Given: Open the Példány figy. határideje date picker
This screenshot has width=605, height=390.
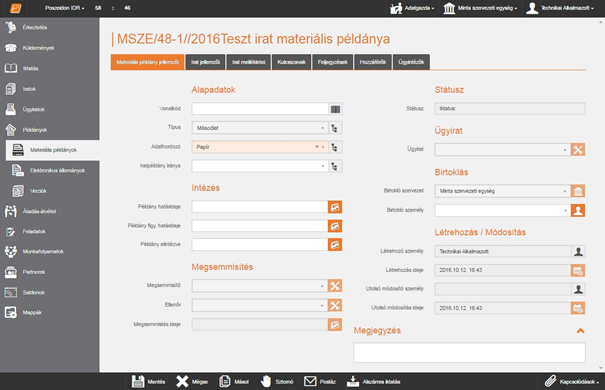Looking at the screenshot, I should tap(335, 226).
